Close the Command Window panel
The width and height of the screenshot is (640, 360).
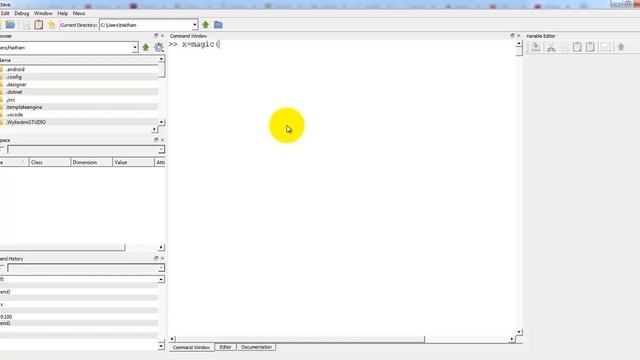pos(519,36)
